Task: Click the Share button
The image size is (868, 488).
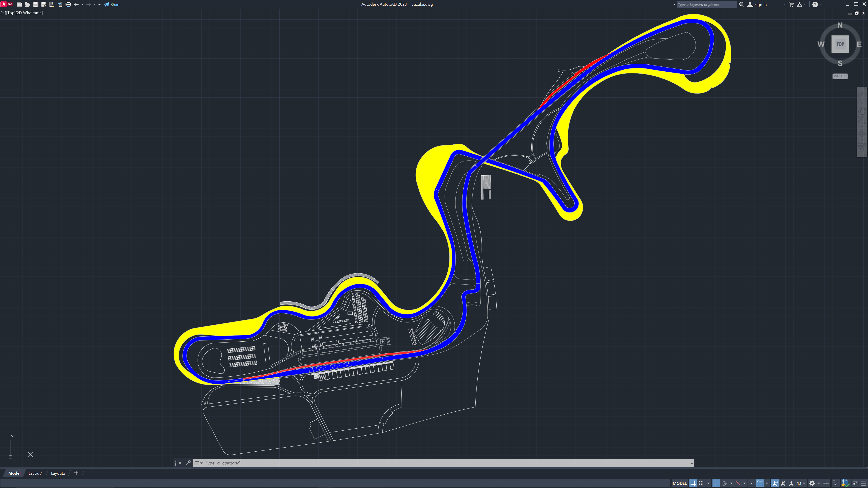Action: [x=112, y=5]
